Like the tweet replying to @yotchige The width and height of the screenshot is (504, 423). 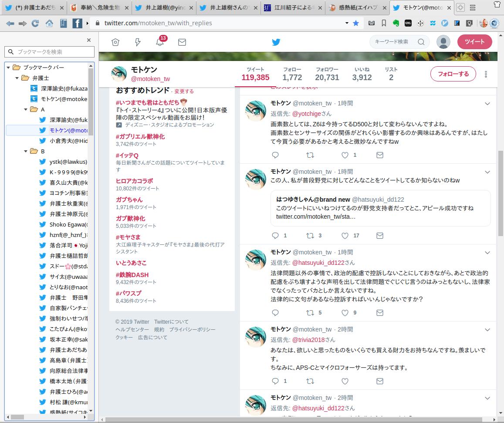pos(345,155)
